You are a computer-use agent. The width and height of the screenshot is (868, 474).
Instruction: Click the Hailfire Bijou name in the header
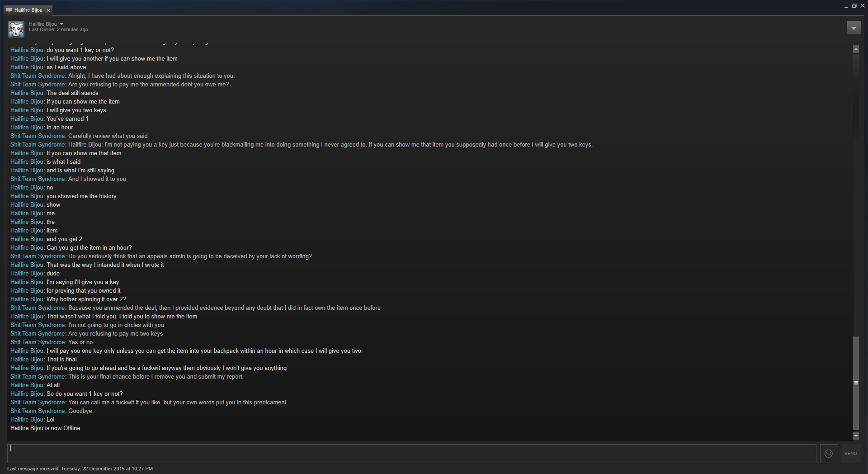click(43, 24)
